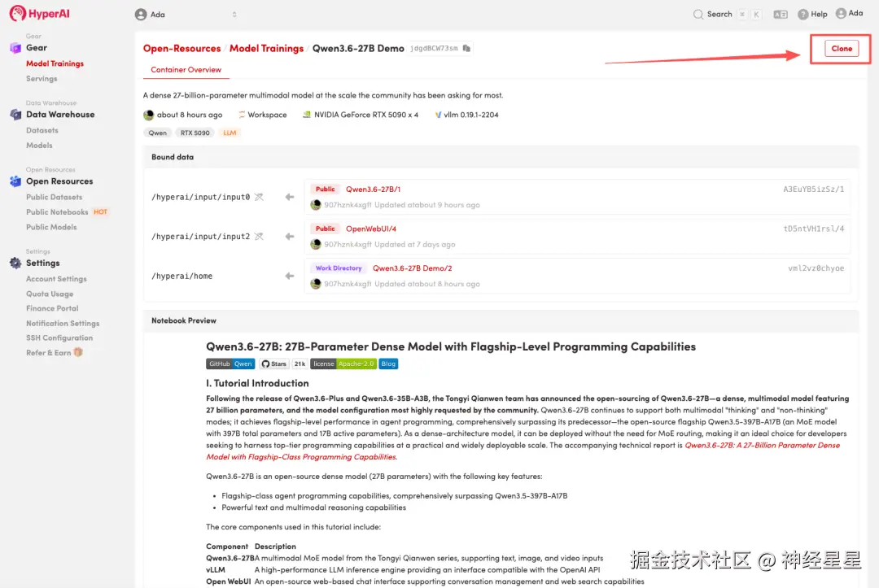Click the license Apache-2.0 badge
The height and width of the screenshot is (588, 879).
[x=343, y=364]
